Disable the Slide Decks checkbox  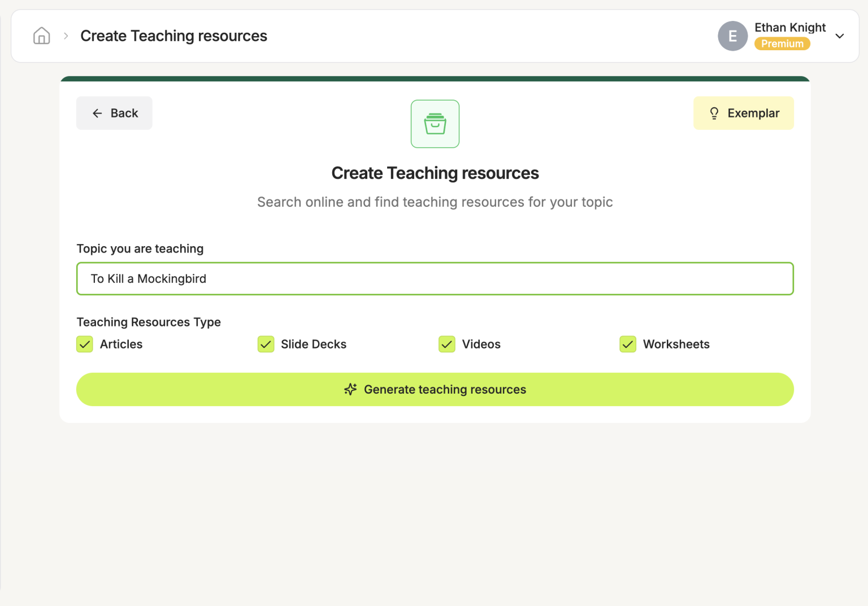click(266, 344)
